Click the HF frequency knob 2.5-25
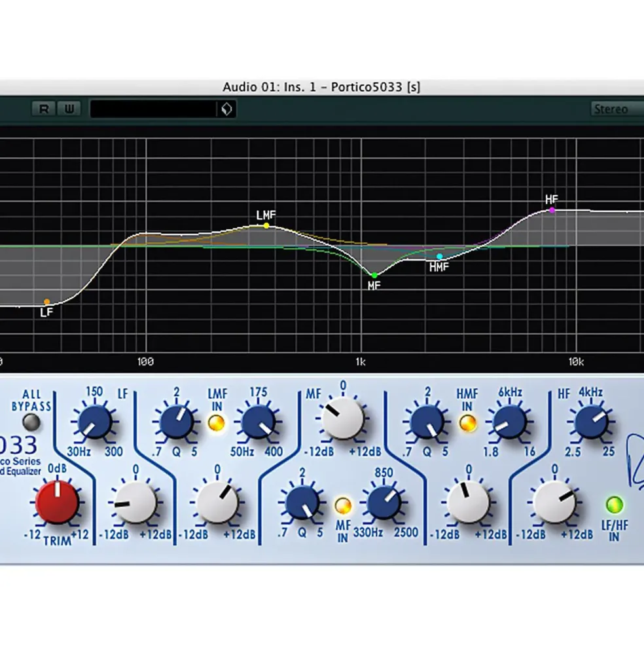Screen dimensions: 644x645 click(592, 422)
